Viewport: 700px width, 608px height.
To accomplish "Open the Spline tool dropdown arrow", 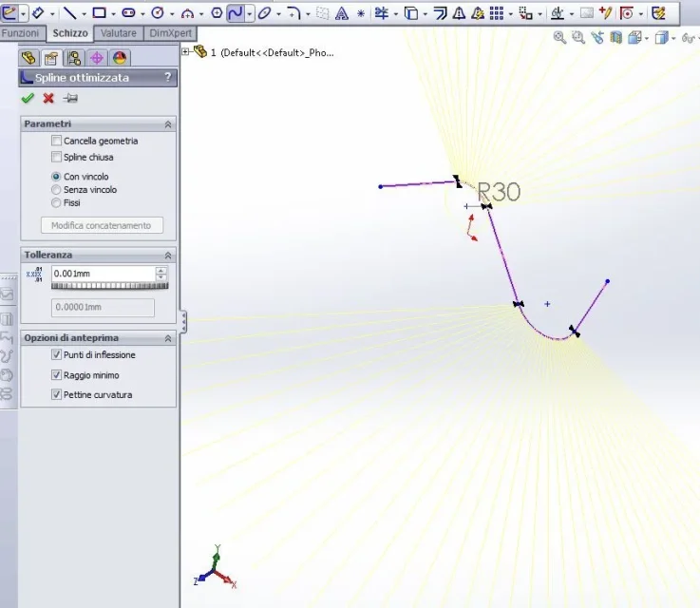I will 249,14.
